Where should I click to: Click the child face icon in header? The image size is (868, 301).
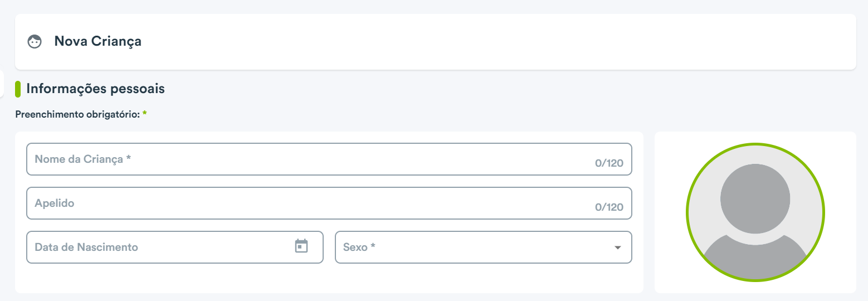(35, 42)
